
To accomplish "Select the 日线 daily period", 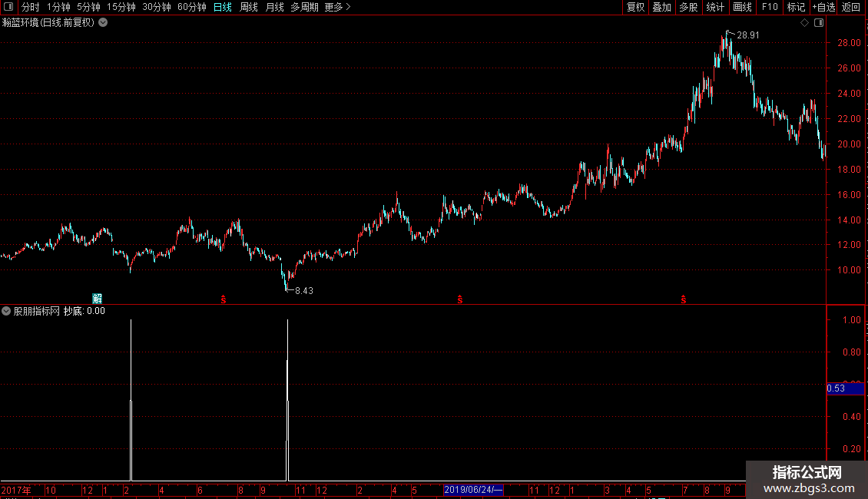I will [223, 7].
